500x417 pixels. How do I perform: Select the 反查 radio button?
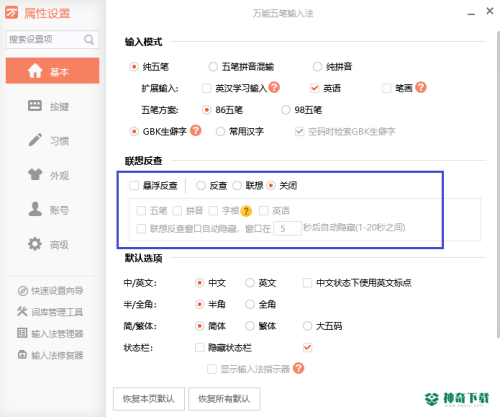(x=201, y=185)
